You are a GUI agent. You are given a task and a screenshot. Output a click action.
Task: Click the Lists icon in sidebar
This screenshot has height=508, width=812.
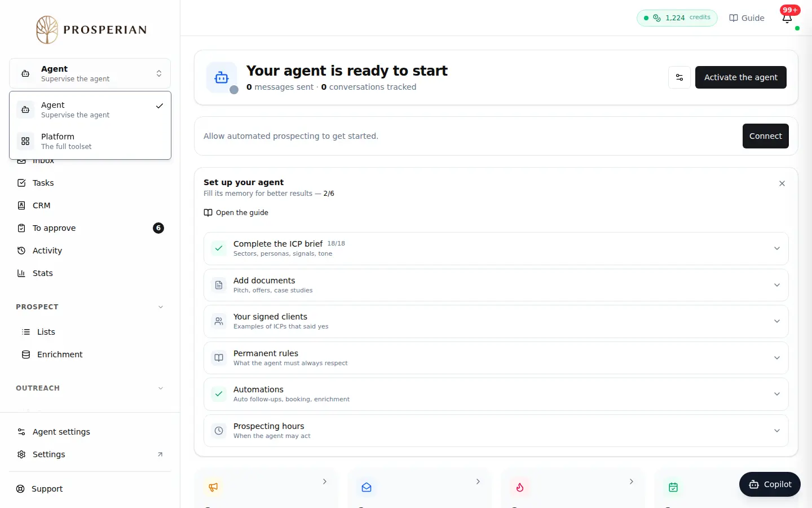point(26,332)
